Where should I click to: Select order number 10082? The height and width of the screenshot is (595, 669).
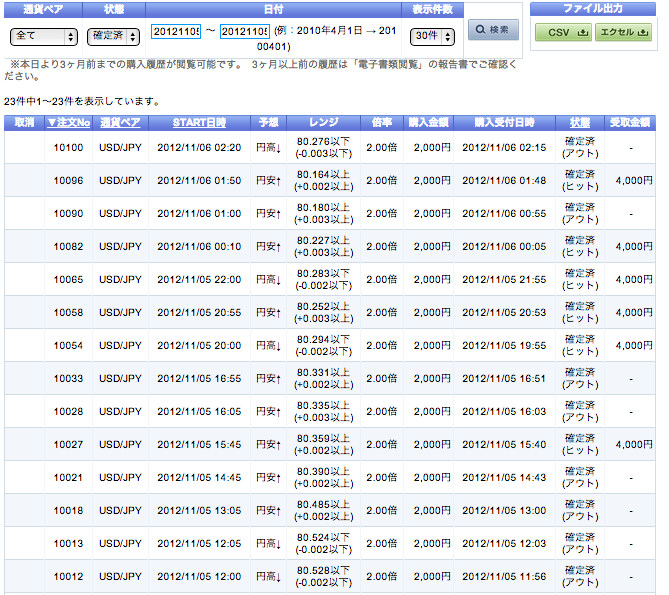68,247
